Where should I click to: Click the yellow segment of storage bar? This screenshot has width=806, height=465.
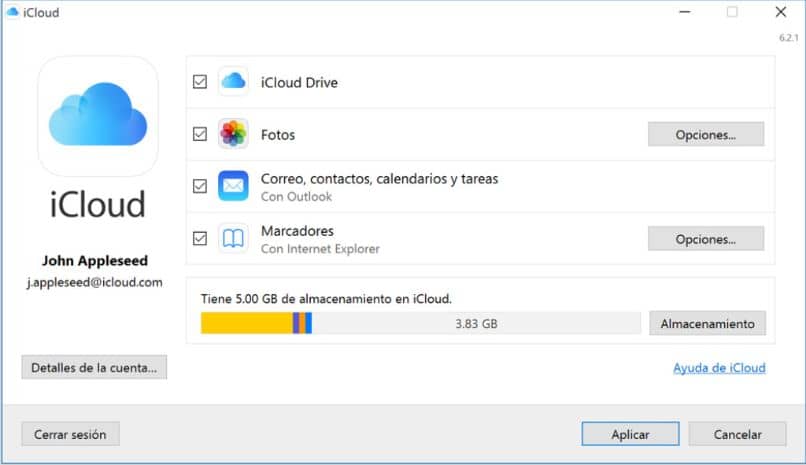[x=245, y=323]
